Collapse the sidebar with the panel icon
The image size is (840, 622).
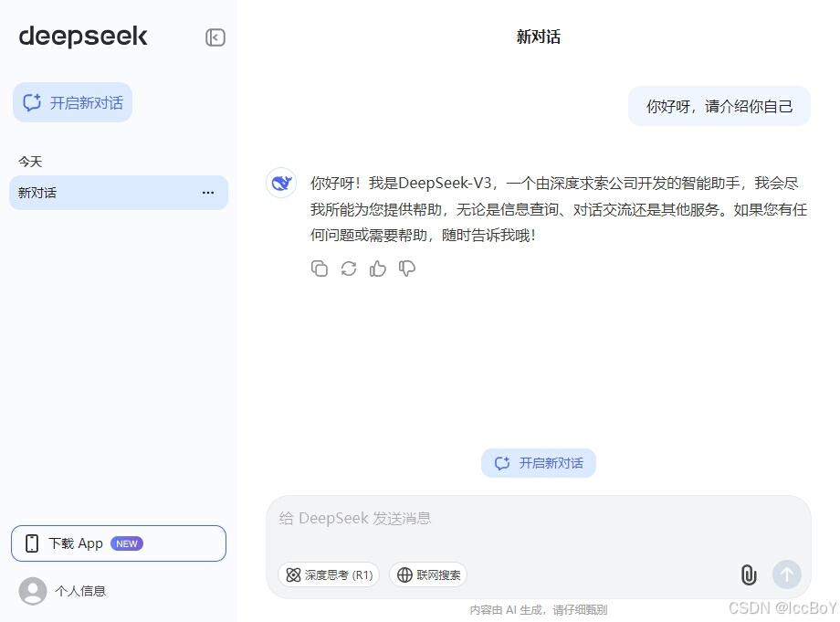215,37
